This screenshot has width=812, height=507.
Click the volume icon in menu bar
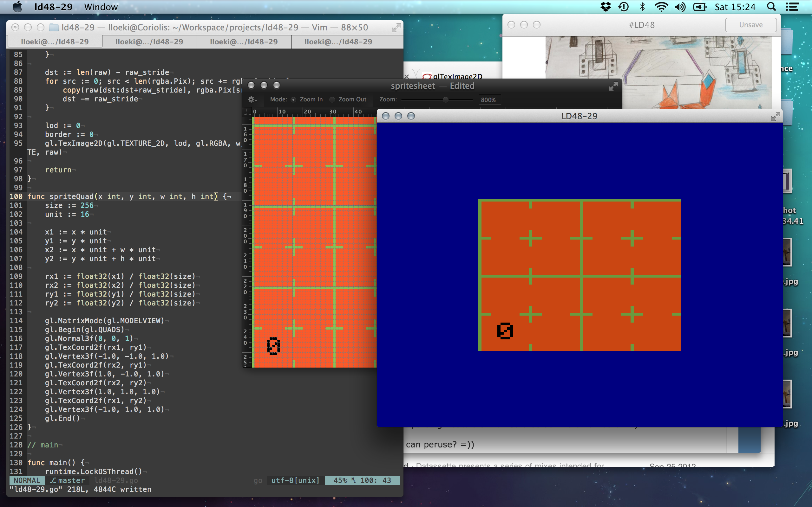click(680, 7)
